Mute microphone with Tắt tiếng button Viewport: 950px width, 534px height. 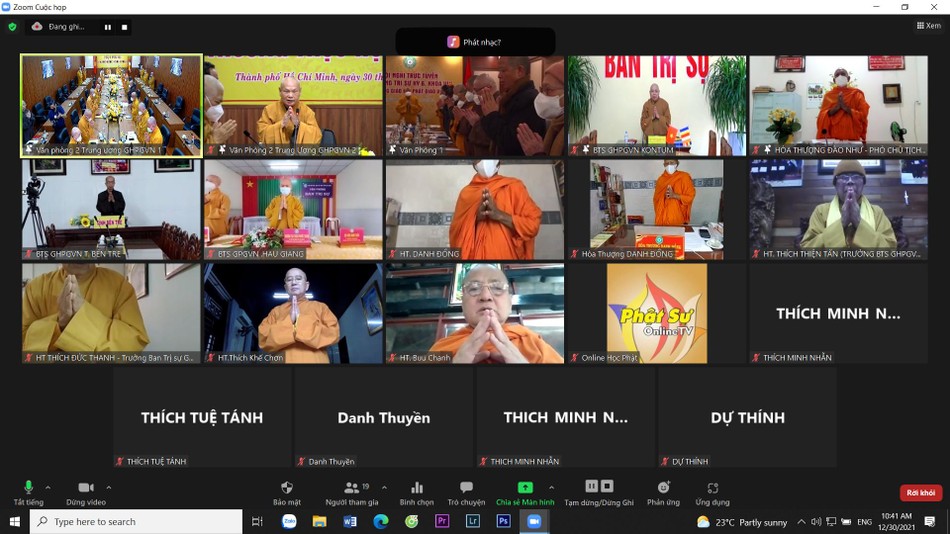click(28, 491)
